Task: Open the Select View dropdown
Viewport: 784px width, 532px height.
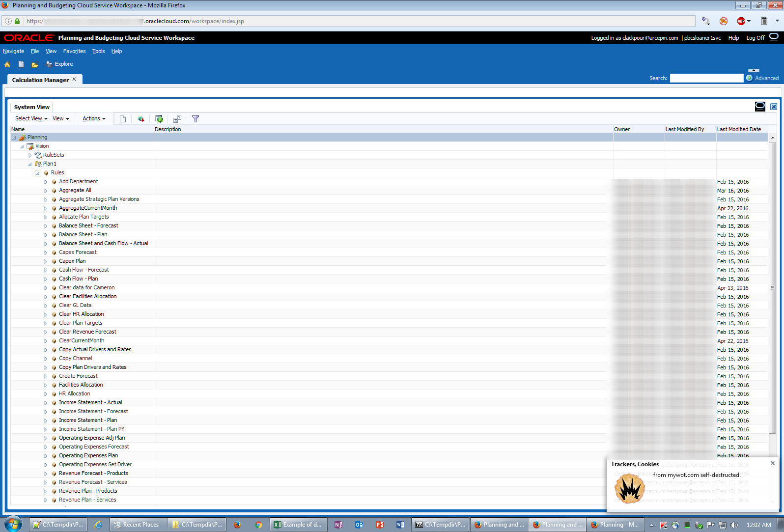Action: 31,119
